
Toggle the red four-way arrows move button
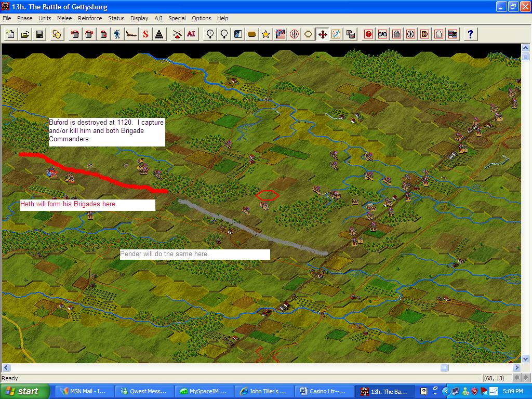point(322,34)
